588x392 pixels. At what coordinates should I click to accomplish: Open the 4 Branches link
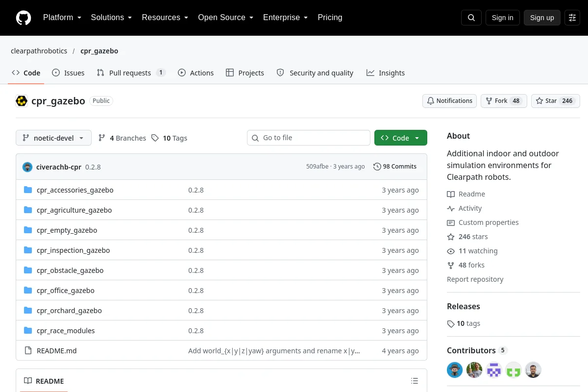pyautogui.click(x=122, y=138)
